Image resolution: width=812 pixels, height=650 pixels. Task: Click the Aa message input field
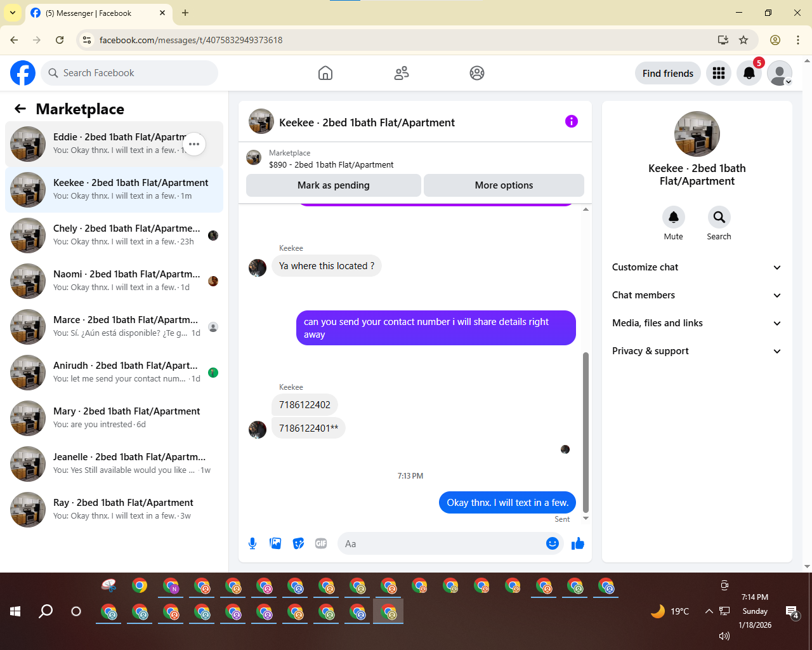coord(442,543)
